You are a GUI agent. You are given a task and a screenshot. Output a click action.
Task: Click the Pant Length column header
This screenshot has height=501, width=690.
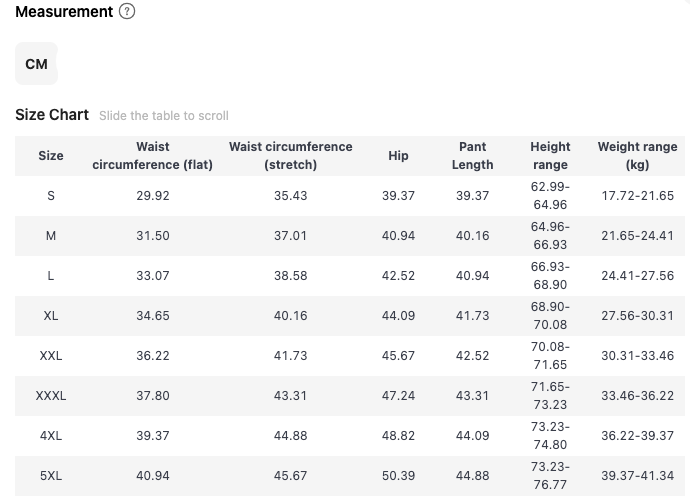472,155
